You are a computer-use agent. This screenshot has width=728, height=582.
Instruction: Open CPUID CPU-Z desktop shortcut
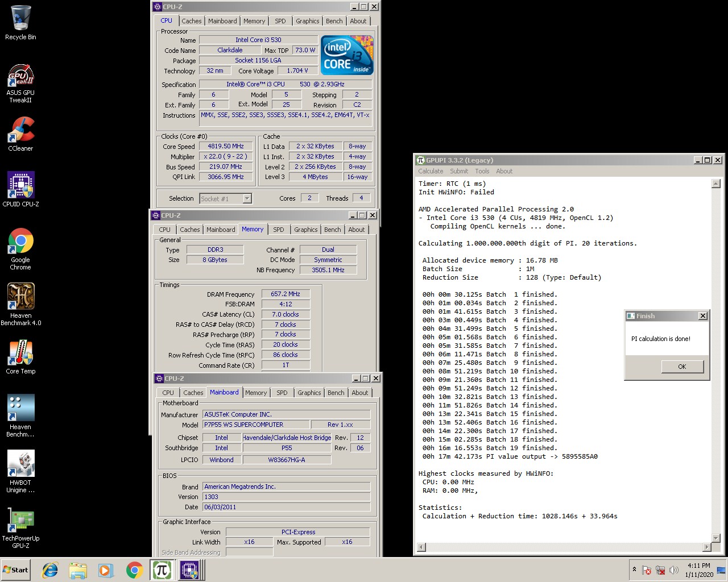pyautogui.click(x=20, y=189)
